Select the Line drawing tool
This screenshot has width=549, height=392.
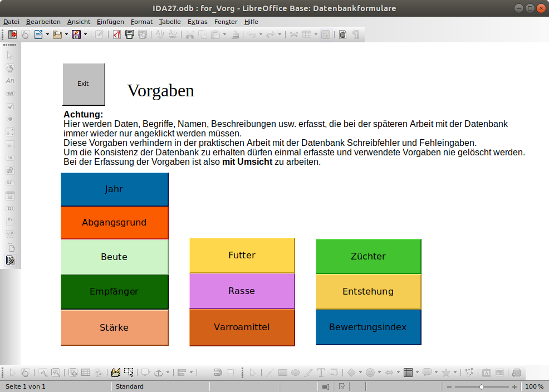click(269, 373)
